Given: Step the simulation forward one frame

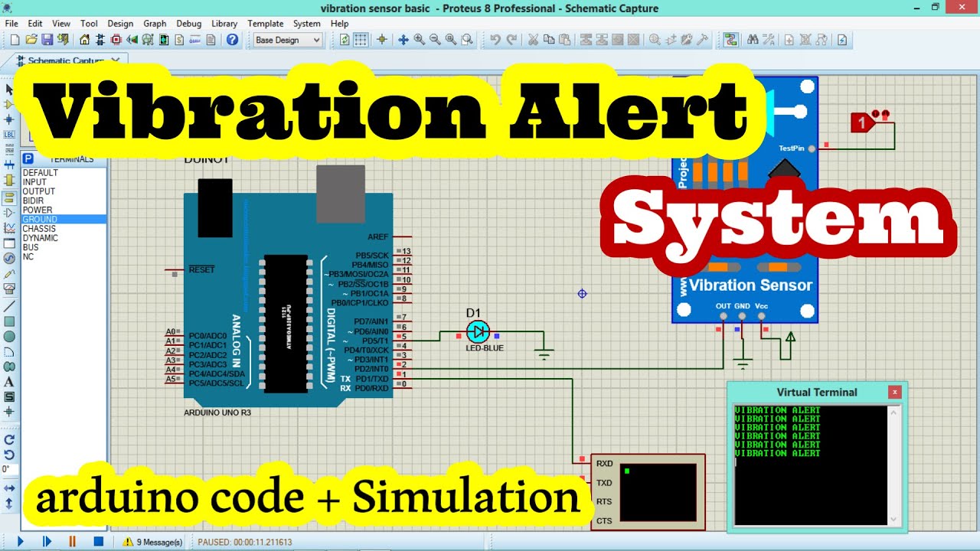Looking at the screenshot, I should click(x=47, y=541).
